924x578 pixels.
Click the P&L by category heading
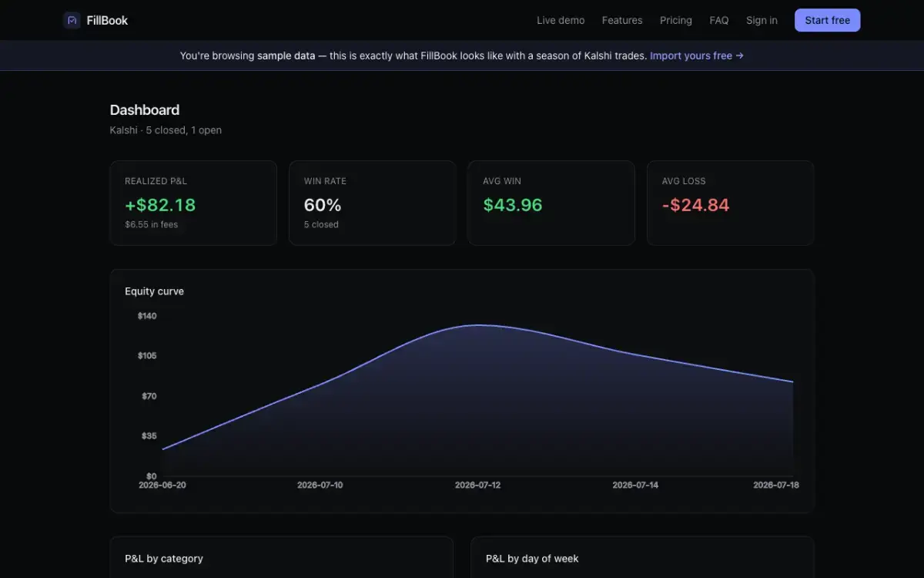[164, 559]
